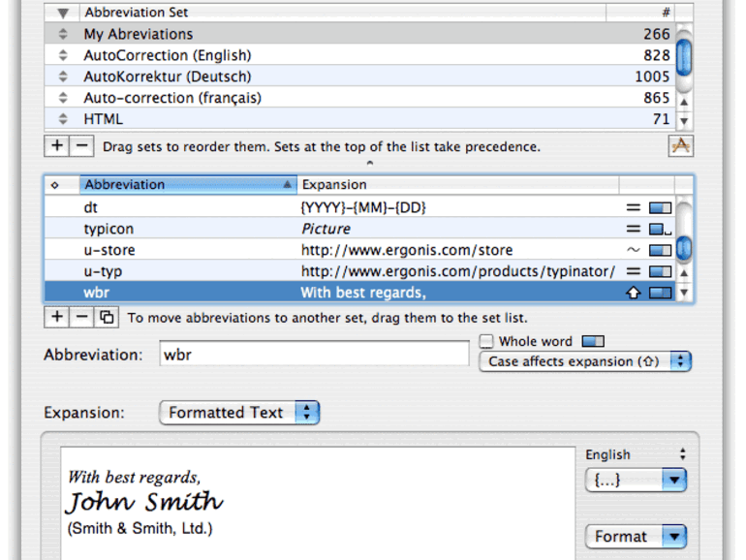Click the word-boundary icon beside Whole word
Viewport: 746px width, 560px height.
(x=593, y=341)
